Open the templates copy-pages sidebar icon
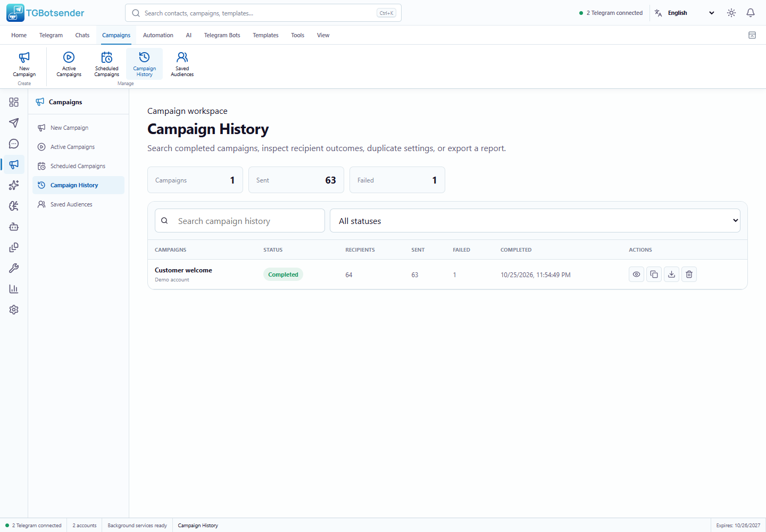Image resolution: width=766 pixels, height=532 pixels. (x=14, y=247)
